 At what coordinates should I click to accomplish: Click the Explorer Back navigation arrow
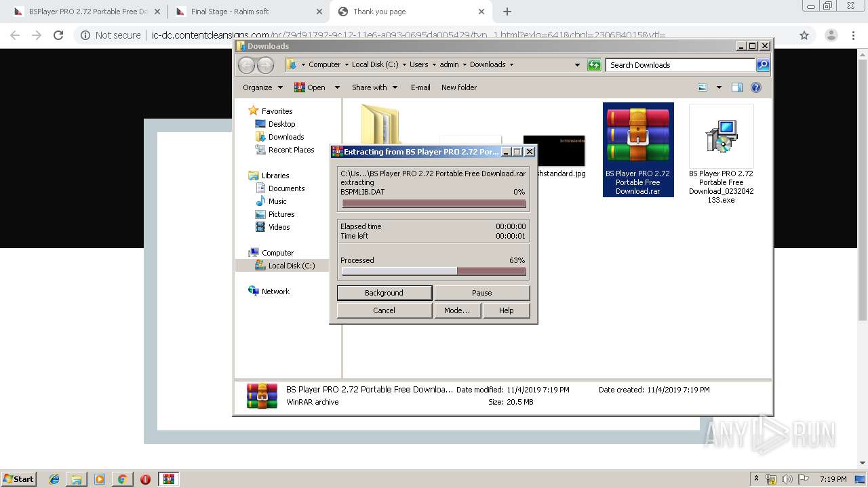[246, 65]
